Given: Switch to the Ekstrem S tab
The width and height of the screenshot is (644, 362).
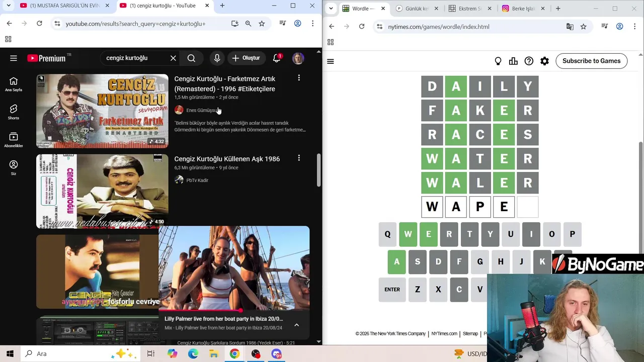Looking at the screenshot, I should pyautogui.click(x=469, y=9).
